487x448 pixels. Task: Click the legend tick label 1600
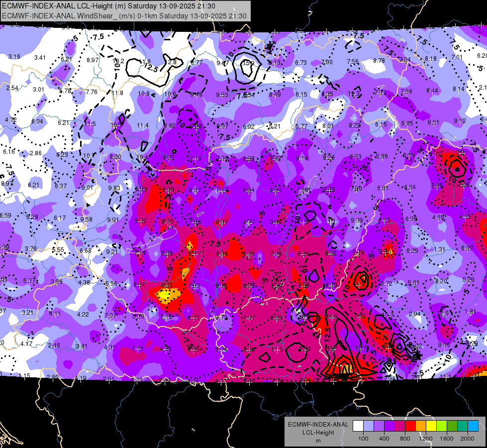447,439
